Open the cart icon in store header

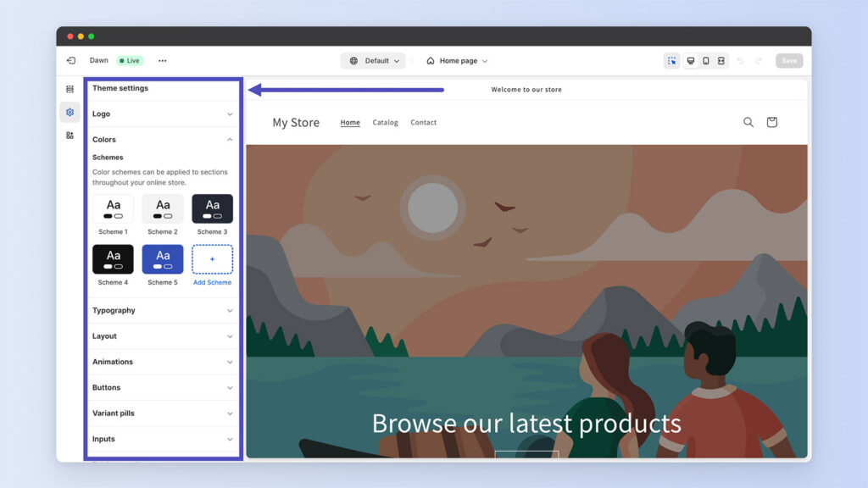tap(771, 122)
